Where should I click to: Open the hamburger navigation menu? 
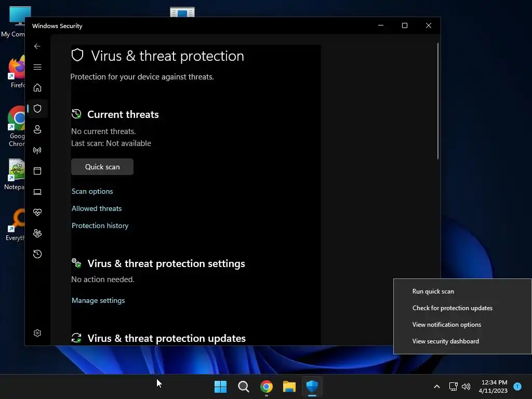click(x=37, y=67)
